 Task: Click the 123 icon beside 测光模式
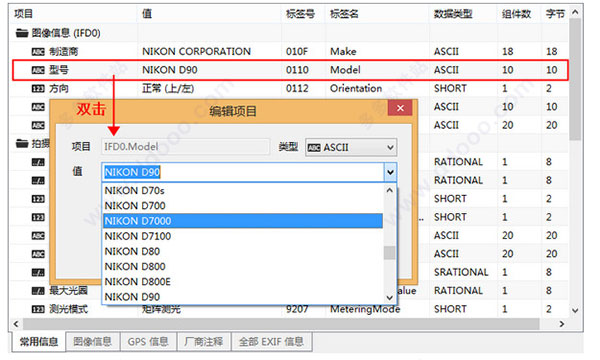(38, 309)
